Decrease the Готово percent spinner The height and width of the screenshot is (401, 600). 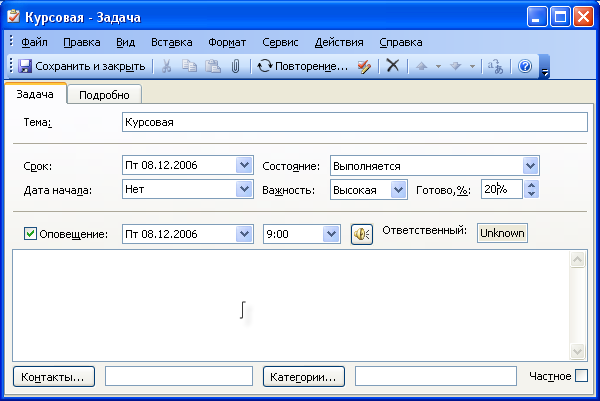tap(531, 194)
